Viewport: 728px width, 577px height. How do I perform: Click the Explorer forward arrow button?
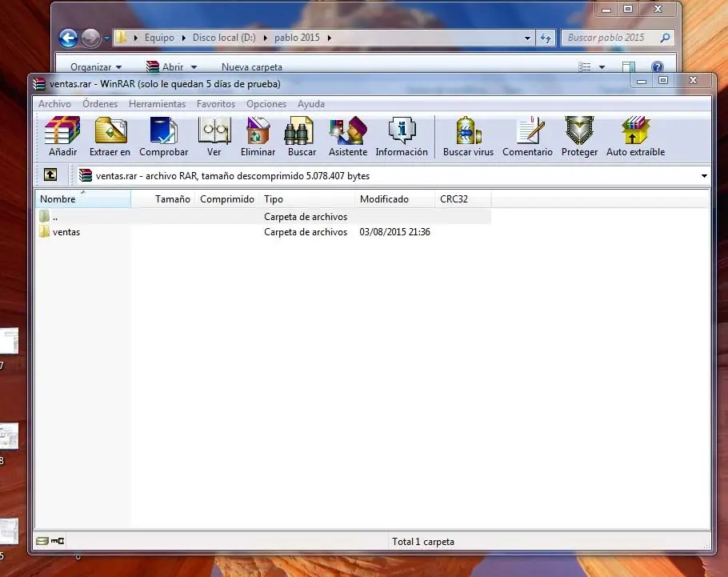90,38
